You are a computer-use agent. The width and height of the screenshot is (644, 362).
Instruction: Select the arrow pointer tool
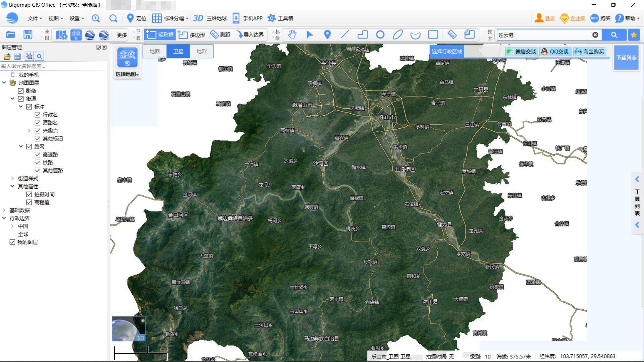point(310,35)
